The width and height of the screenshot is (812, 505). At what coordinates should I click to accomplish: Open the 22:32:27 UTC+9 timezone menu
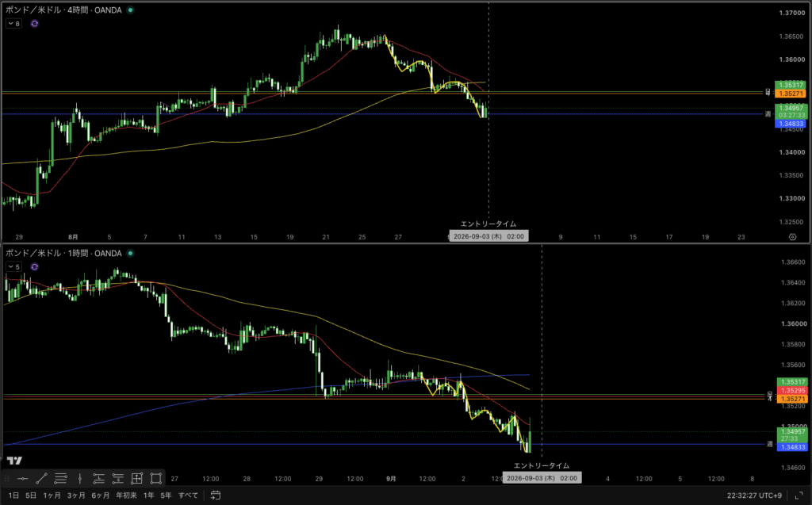pos(754,495)
